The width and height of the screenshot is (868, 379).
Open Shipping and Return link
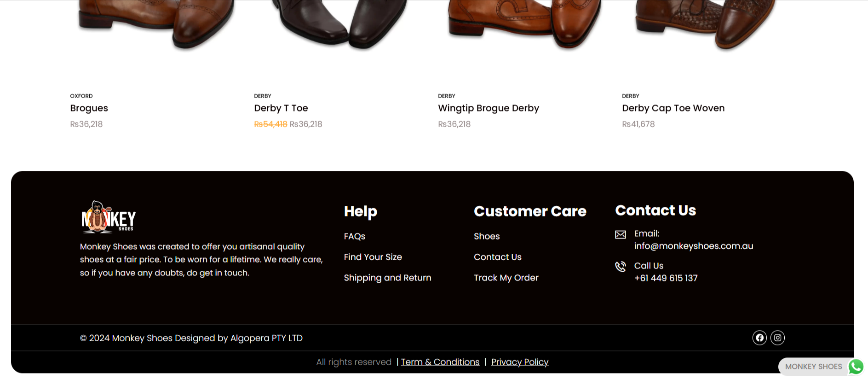click(x=388, y=278)
